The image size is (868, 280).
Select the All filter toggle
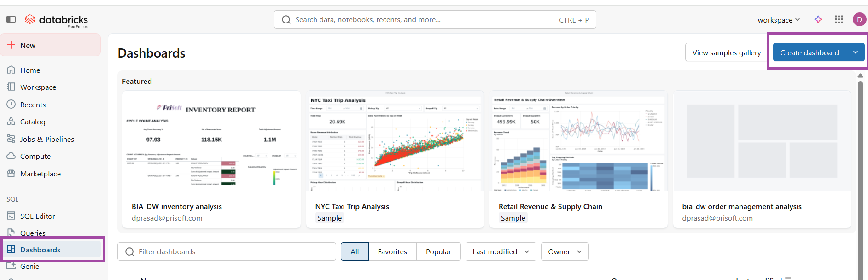(x=355, y=251)
